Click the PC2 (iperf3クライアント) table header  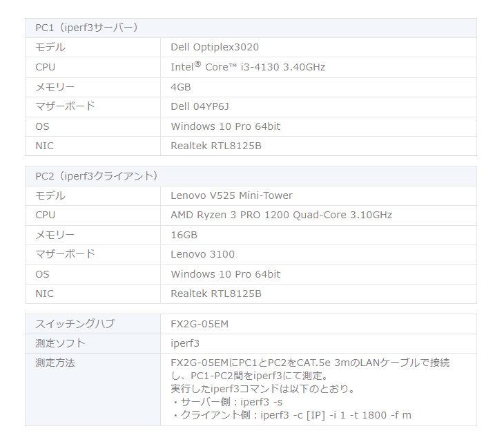click(251, 176)
